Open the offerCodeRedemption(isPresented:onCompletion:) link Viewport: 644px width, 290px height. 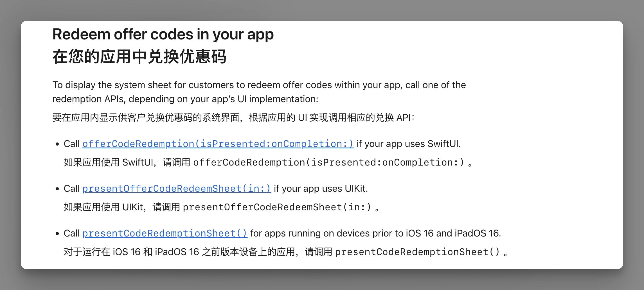pyautogui.click(x=218, y=144)
